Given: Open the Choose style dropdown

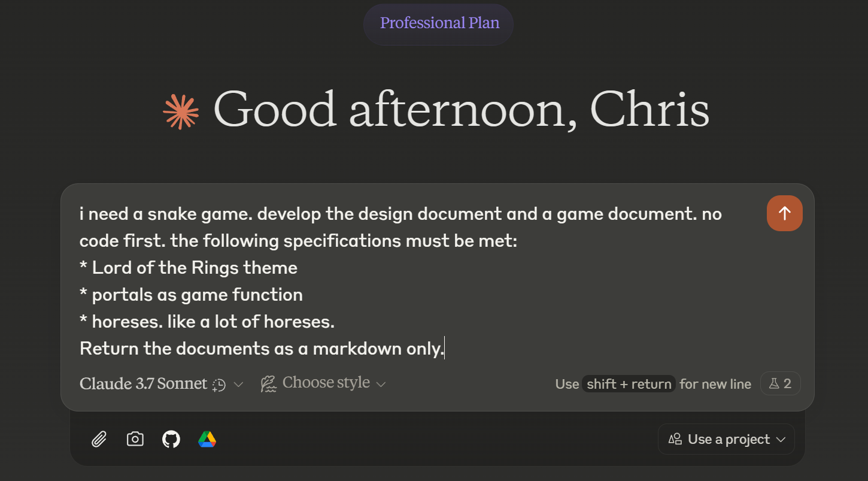Looking at the screenshot, I should [x=326, y=383].
